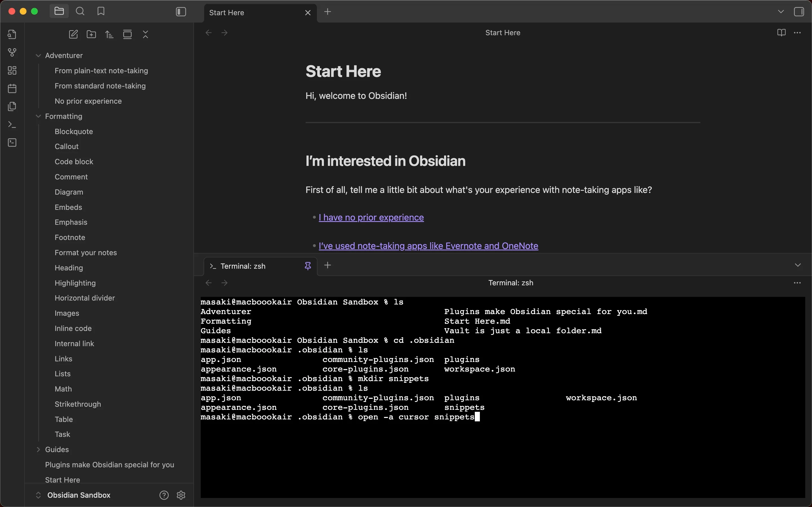Open the 'I have no prior experience' link
Image resolution: width=812 pixels, height=507 pixels.
[x=371, y=218]
